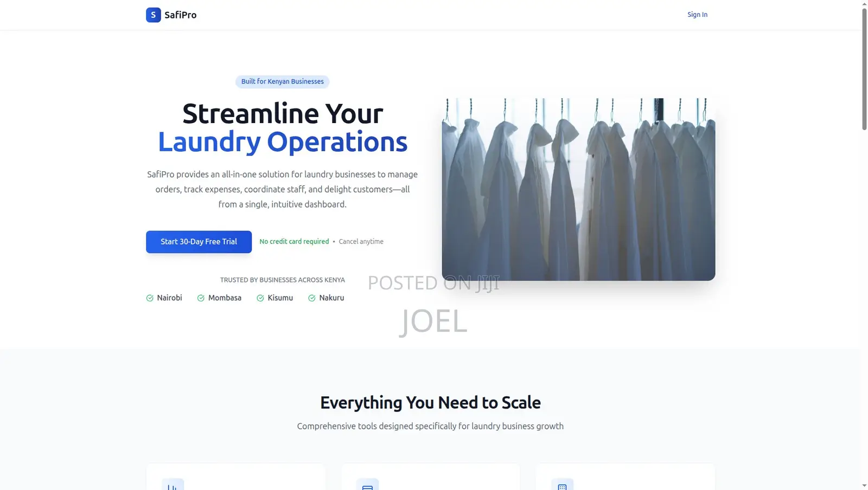Click the Comprehensive tools subtitle text
This screenshot has width=868, height=490.
(430, 426)
